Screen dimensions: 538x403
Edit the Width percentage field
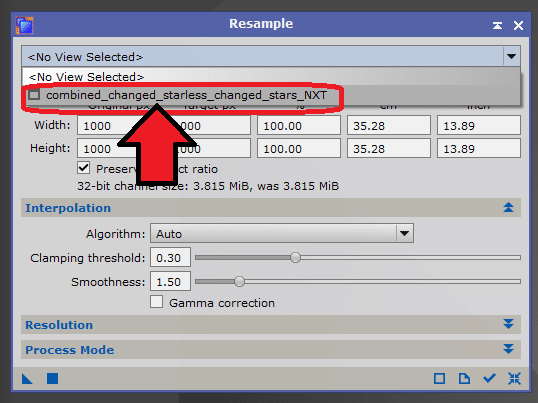[299, 126]
